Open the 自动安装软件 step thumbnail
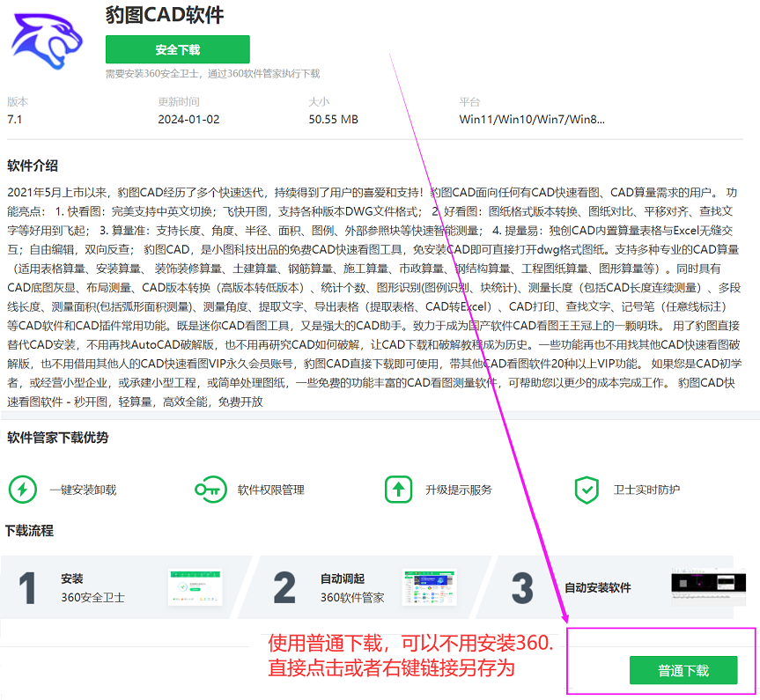 (708, 586)
